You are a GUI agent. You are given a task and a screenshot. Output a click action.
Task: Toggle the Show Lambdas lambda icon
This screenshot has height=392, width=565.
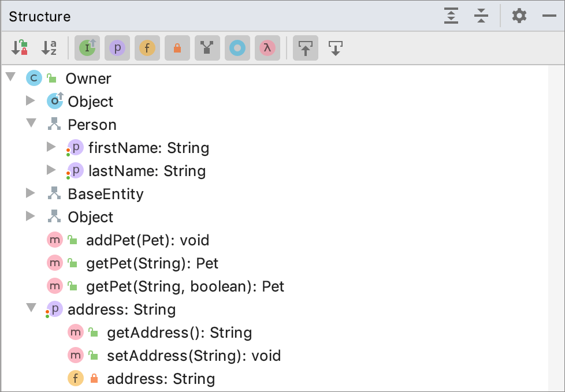tap(267, 48)
